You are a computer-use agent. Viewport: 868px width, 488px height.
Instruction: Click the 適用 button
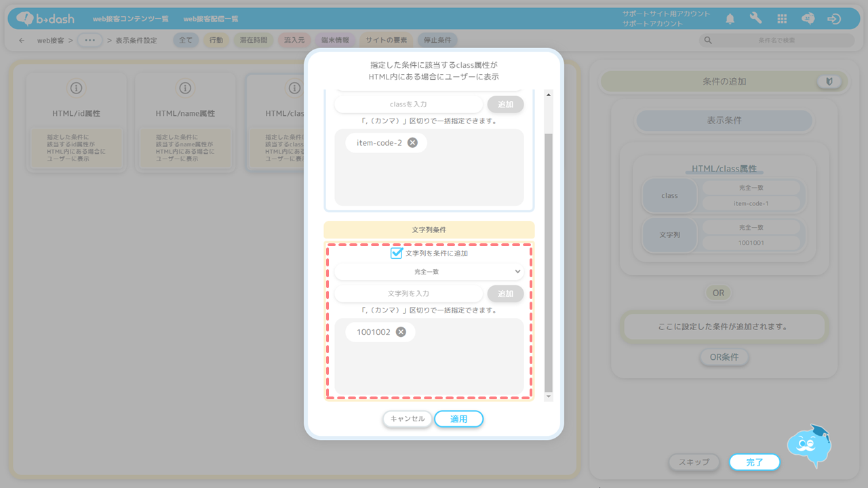[x=459, y=419]
